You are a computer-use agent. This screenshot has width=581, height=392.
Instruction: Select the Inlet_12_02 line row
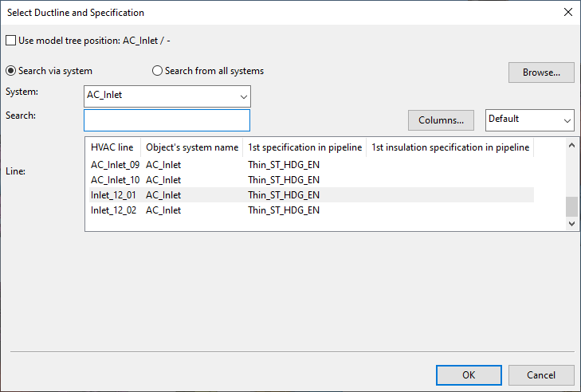tap(112, 210)
